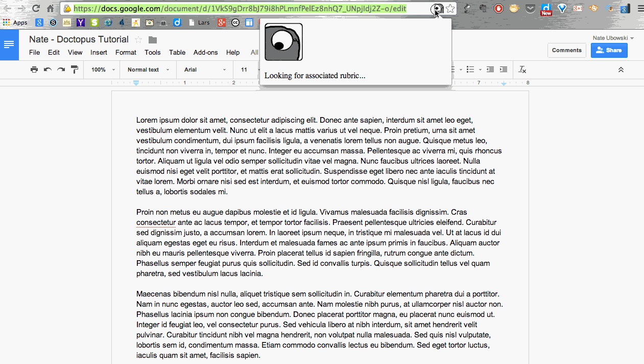Click the bookmark star in address bar
This screenshot has height=364, width=644.
[450, 9]
